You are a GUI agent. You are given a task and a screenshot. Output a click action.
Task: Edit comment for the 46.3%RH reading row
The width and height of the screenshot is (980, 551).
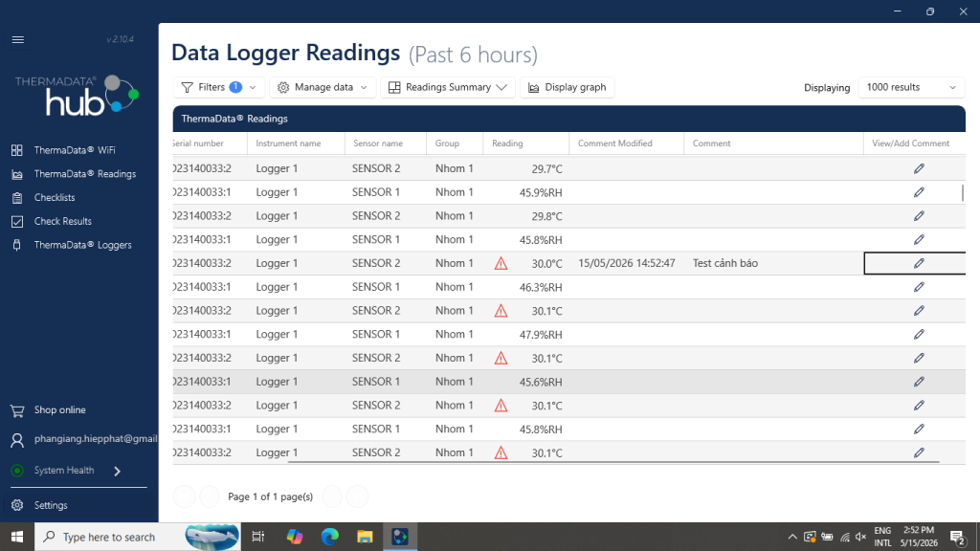[919, 287]
